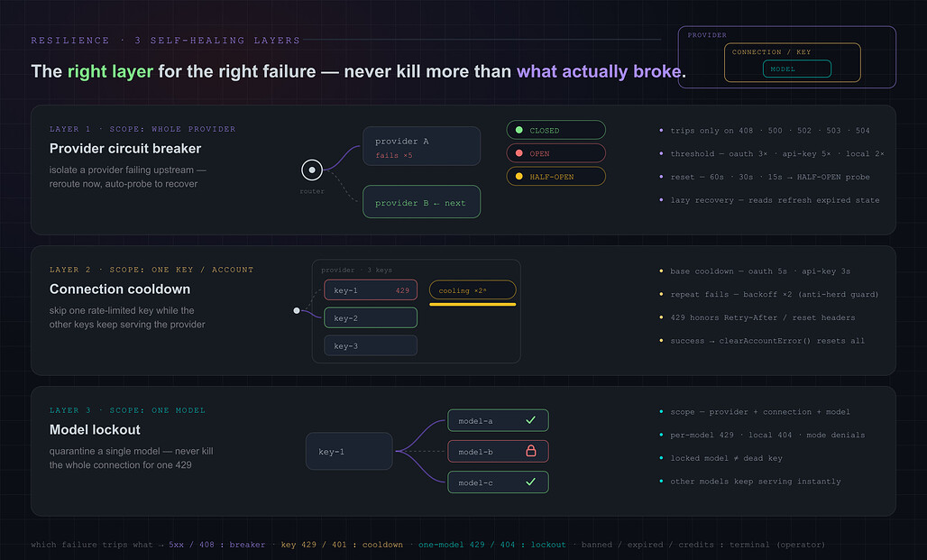Click the white connection dot beside key-2

click(297, 310)
